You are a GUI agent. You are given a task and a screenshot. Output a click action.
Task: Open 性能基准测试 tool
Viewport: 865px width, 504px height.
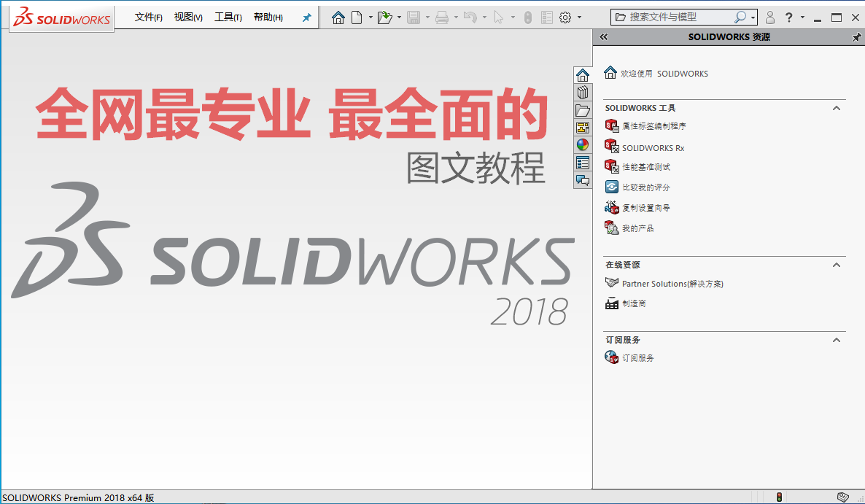pyautogui.click(x=637, y=166)
